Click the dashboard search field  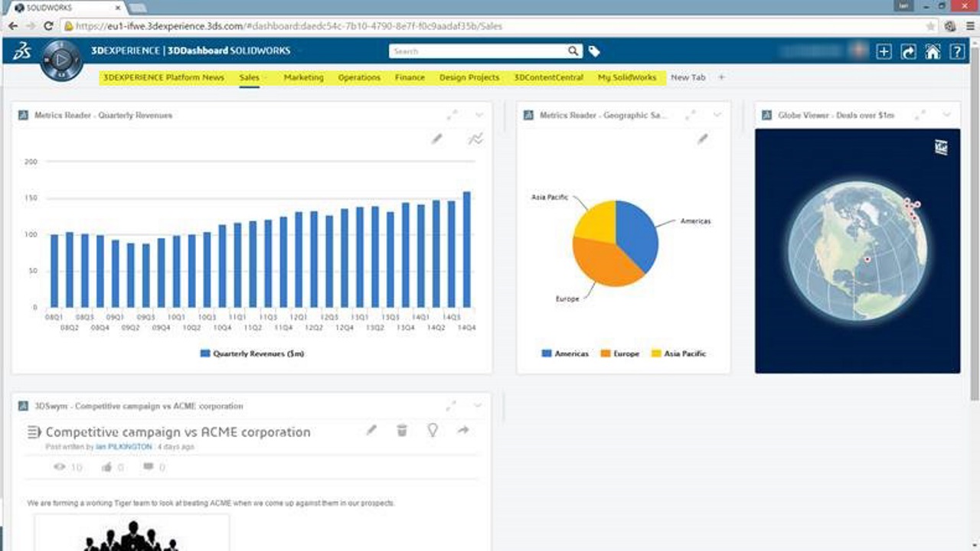coord(478,51)
